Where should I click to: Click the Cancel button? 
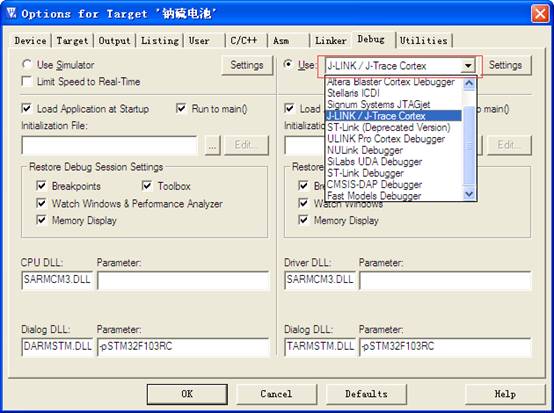pos(276,394)
